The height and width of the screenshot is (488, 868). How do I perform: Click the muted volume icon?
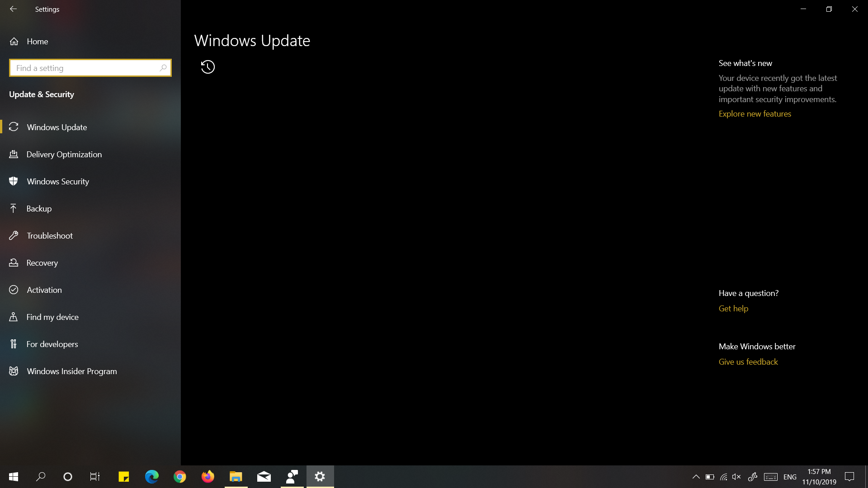coord(737,477)
